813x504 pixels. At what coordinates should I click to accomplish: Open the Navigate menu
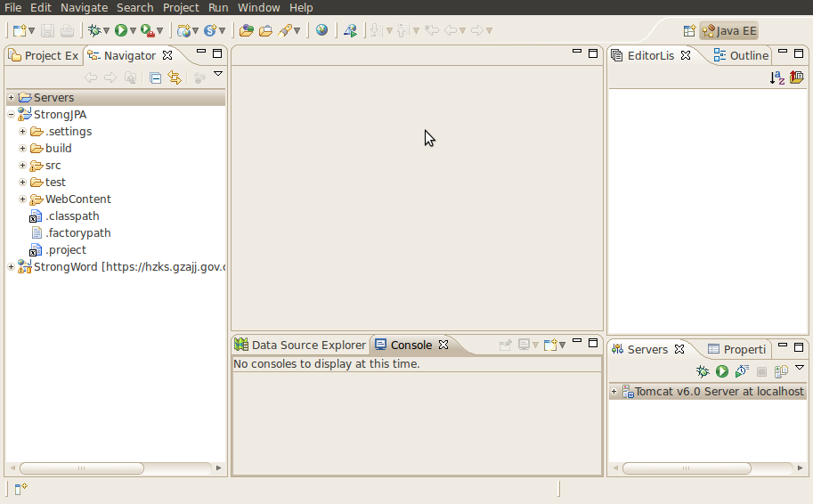click(84, 7)
